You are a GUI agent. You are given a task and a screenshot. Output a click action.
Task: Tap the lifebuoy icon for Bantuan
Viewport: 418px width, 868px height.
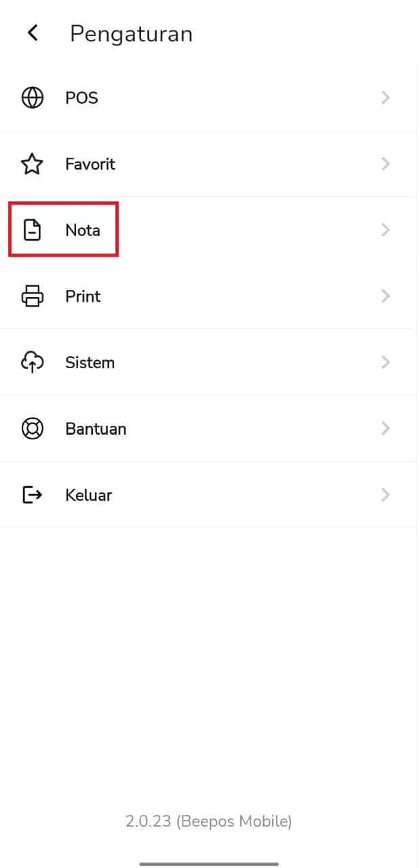(x=32, y=429)
